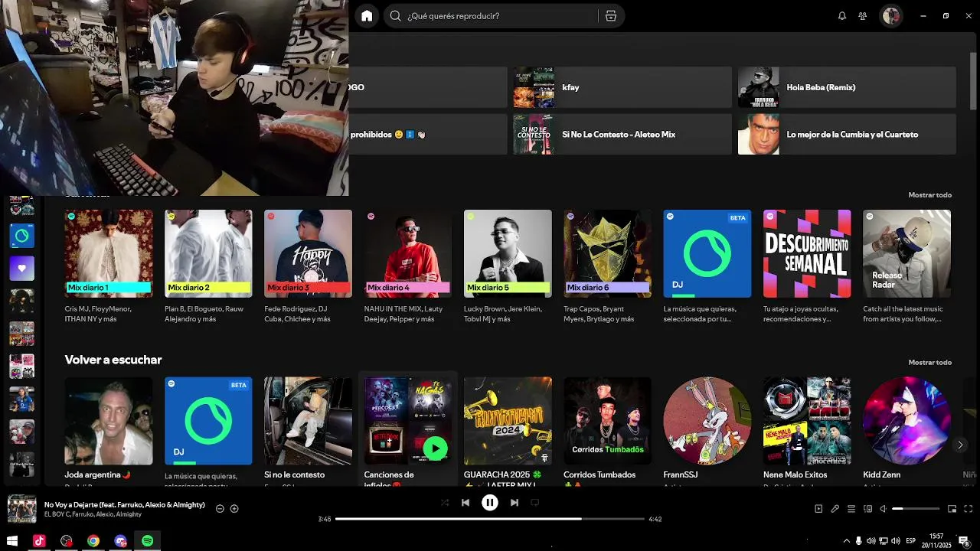Open "Corridos Tumbados" playlist card
Image resolution: width=980 pixels, height=551 pixels.
[x=607, y=429]
